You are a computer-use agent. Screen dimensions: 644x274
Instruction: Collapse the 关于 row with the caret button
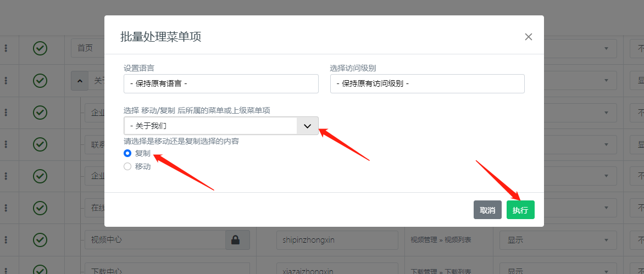(80, 81)
